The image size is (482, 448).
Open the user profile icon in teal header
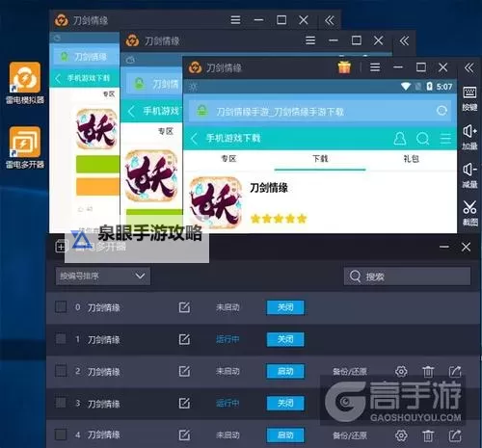coord(400,139)
